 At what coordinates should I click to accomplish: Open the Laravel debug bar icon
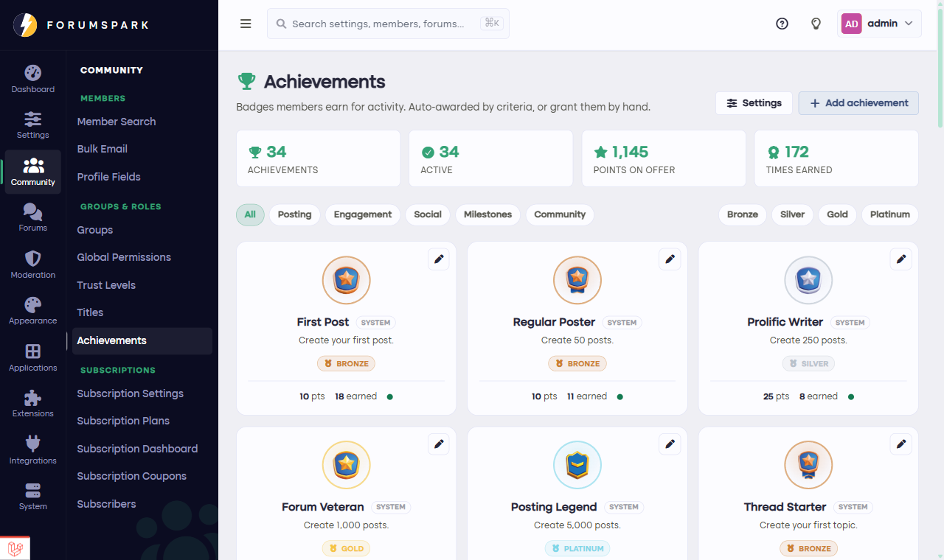tap(15, 548)
